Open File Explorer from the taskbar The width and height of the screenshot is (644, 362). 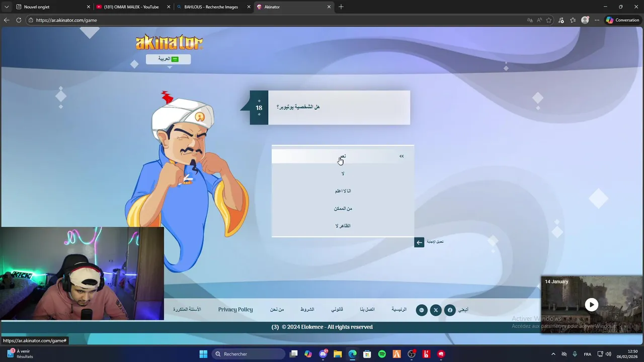click(338, 354)
